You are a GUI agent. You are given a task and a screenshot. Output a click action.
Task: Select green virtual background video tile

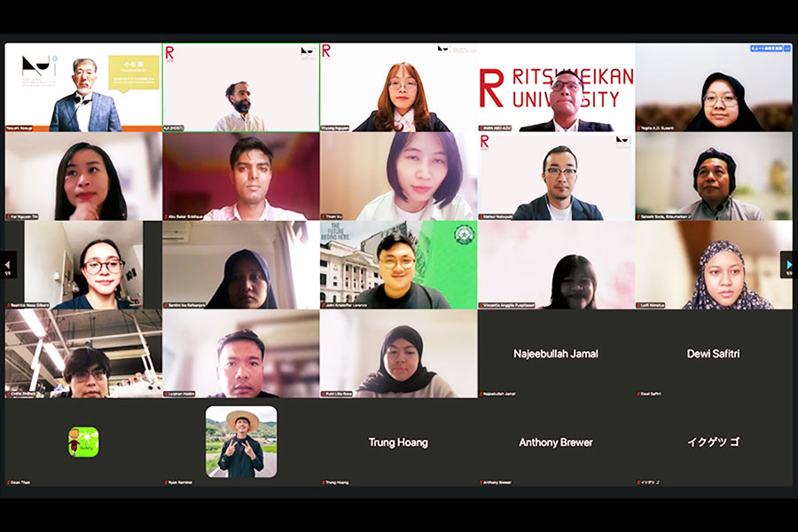coord(398,265)
